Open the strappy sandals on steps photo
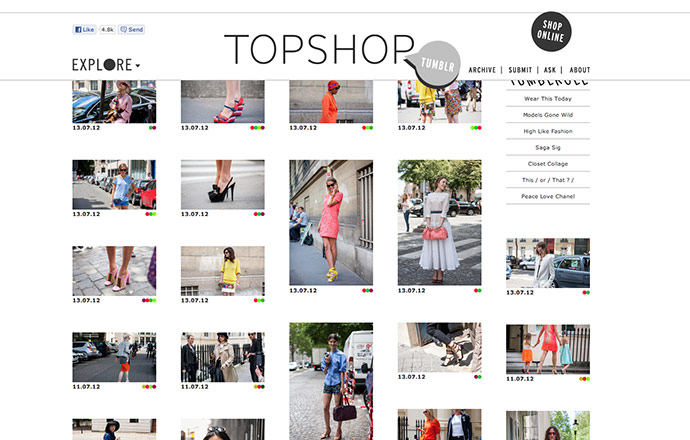690x440 pixels. 440,347
